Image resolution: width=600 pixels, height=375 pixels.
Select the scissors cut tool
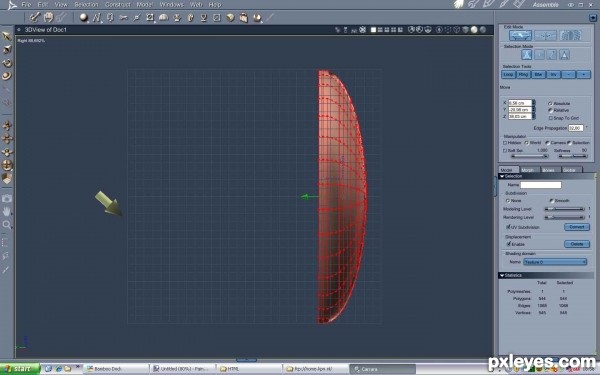[123, 17]
